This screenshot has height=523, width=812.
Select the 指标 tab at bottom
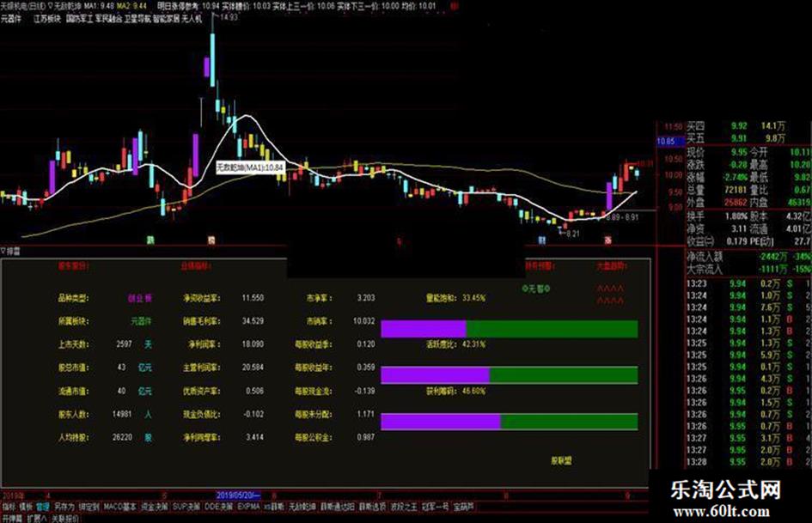9,507
